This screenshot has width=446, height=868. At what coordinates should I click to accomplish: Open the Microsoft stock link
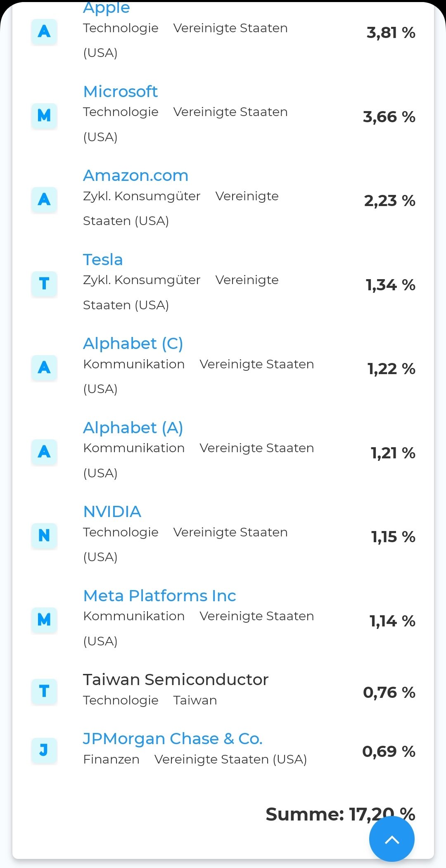(120, 92)
